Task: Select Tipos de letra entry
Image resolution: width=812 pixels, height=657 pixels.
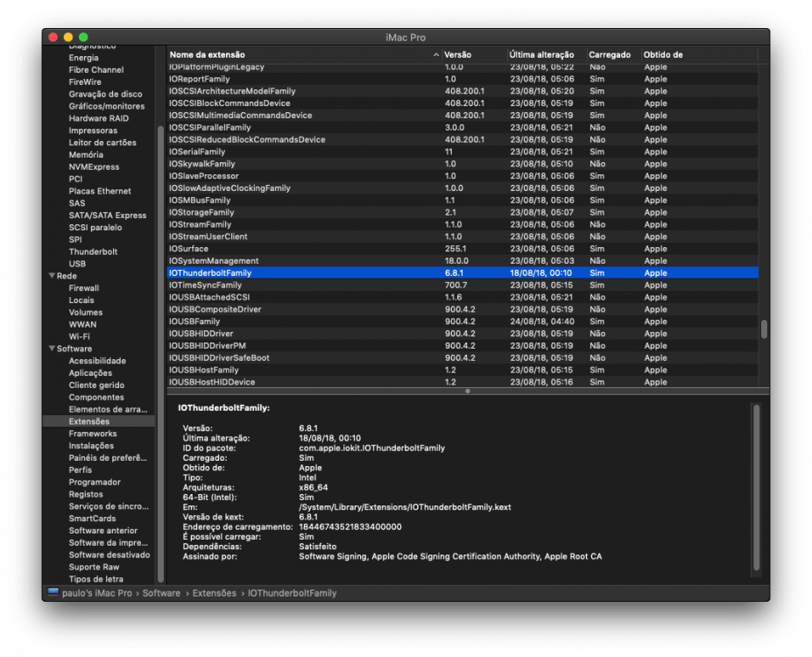Action: coord(95,579)
